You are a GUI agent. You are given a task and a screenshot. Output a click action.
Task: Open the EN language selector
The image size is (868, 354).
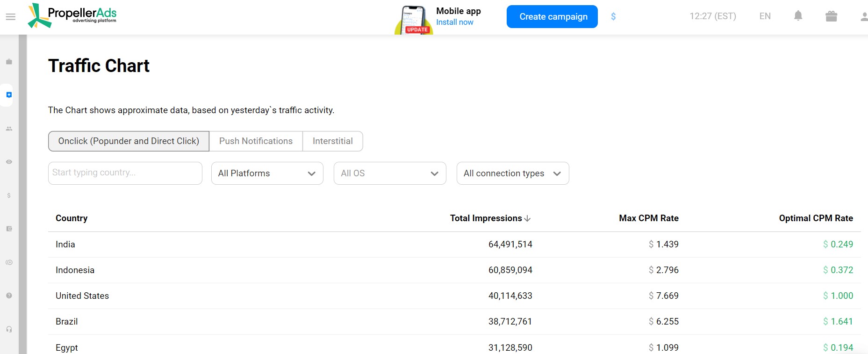coord(765,16)
